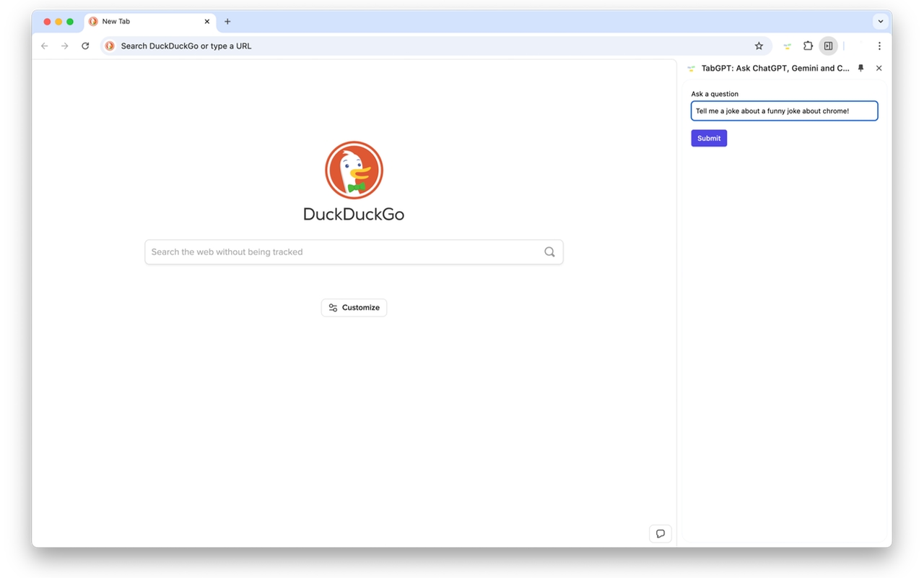Select the New Tab tab

pos(149,22)
